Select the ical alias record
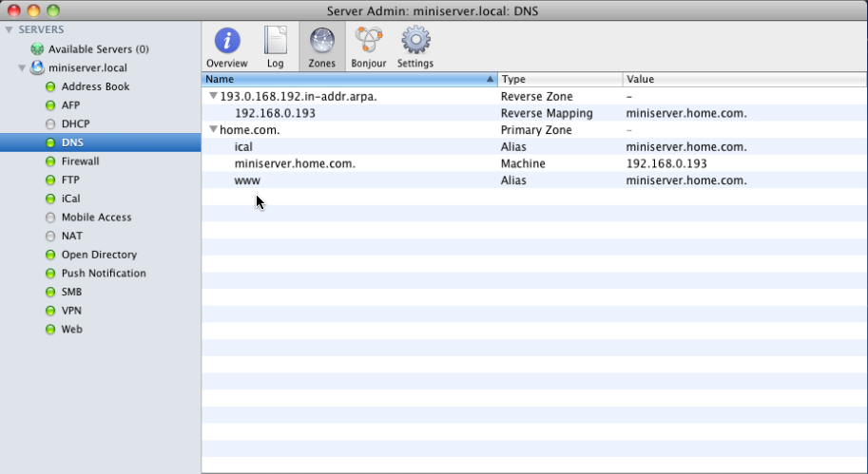This screenshot has height=474, width=868. pos(243,146)
